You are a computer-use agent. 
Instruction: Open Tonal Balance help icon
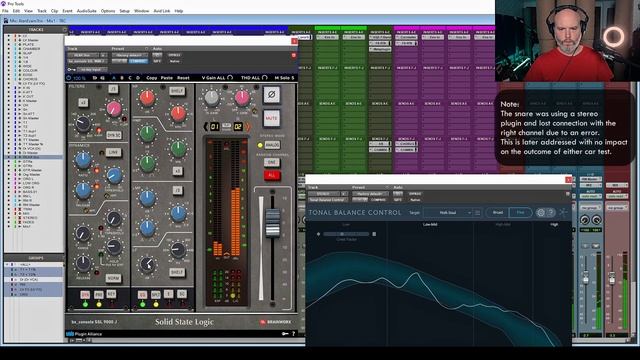pyautogui.click(x=551, y=213)
